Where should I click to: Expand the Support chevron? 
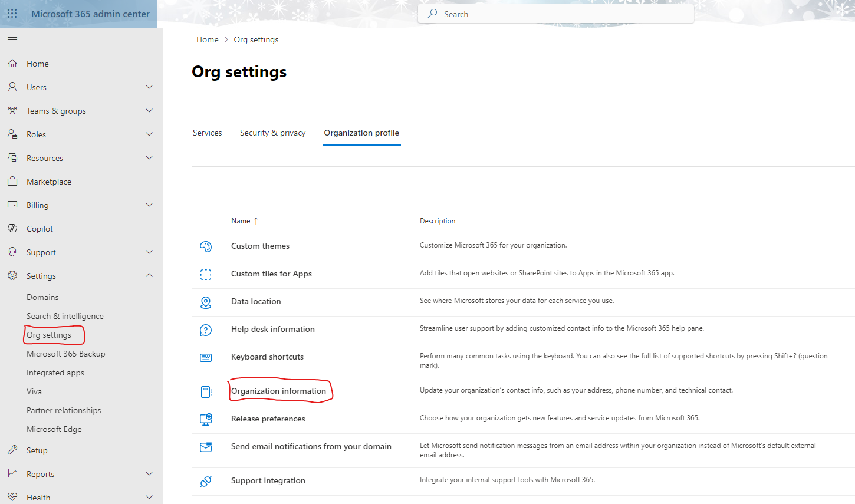[x=149, y=252]
